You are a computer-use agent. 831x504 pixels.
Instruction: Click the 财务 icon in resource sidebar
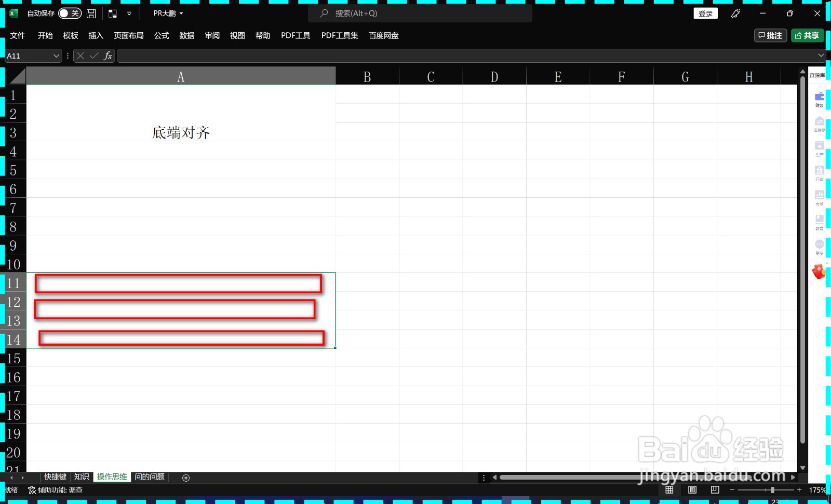point(819,99)
